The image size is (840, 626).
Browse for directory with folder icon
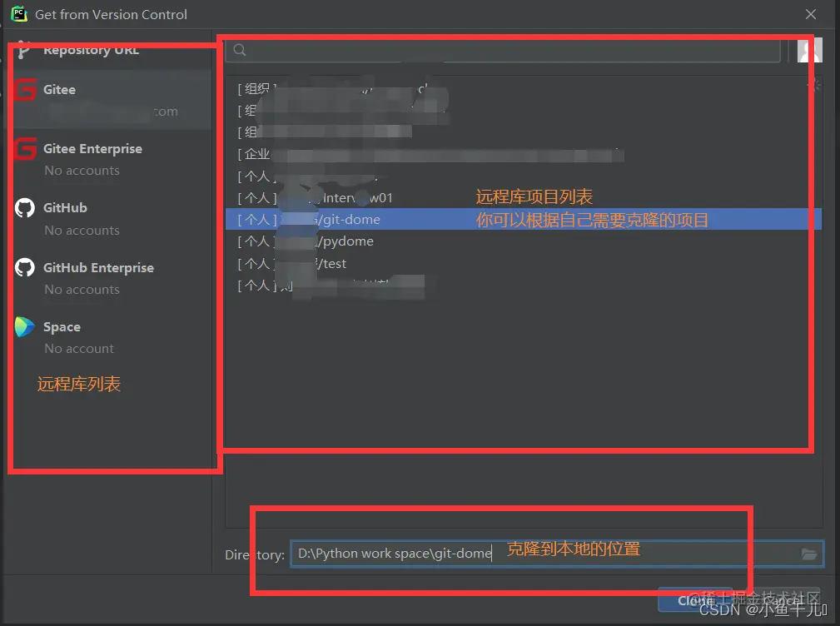(809, 554)
